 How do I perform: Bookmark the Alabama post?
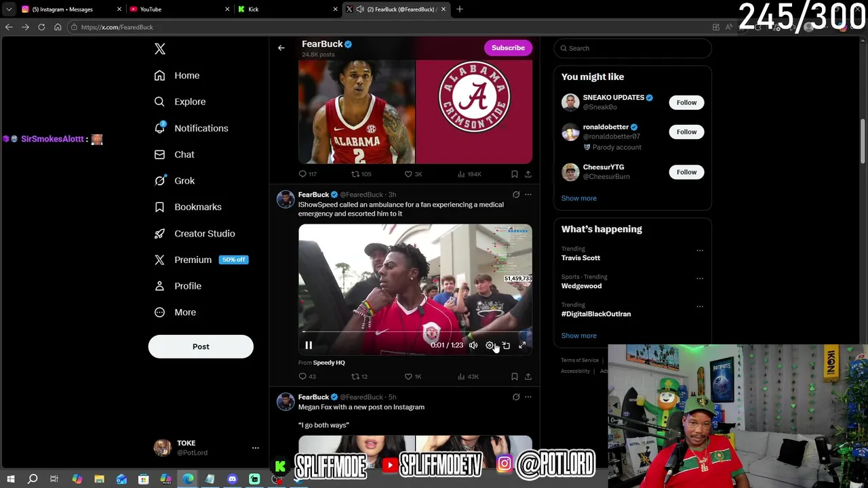pyautogui.click(x=515, y=174)
